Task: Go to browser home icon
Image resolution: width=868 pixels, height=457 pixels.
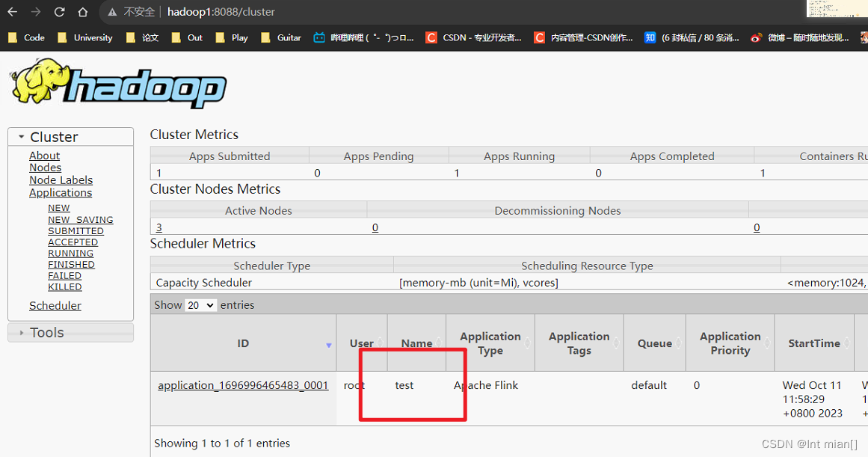Action: [x=82, y=12]
